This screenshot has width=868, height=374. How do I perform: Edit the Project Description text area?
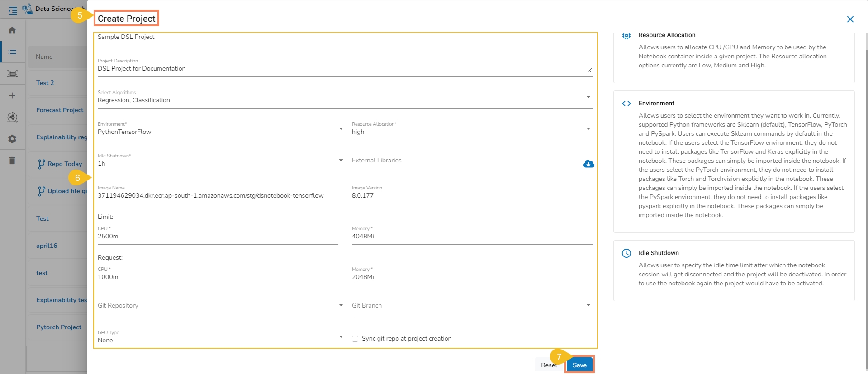pyautogui.click(x=345, y=68)
